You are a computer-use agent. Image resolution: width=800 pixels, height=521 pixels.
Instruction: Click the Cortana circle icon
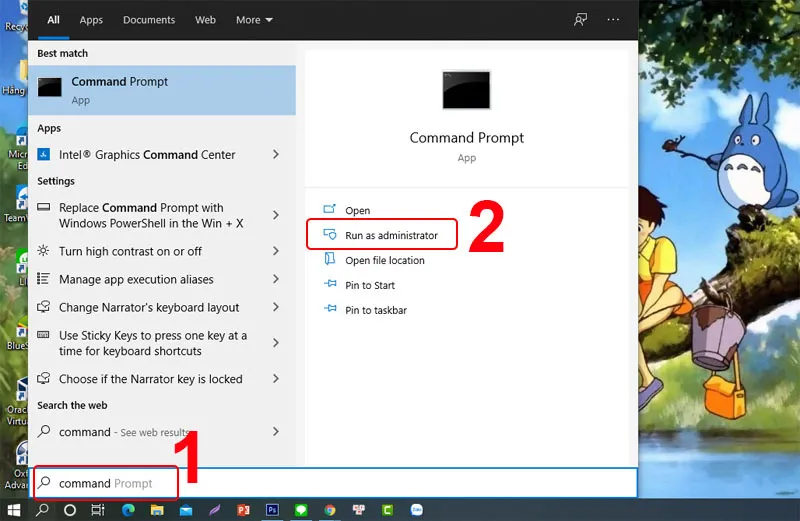pos(70,510)
